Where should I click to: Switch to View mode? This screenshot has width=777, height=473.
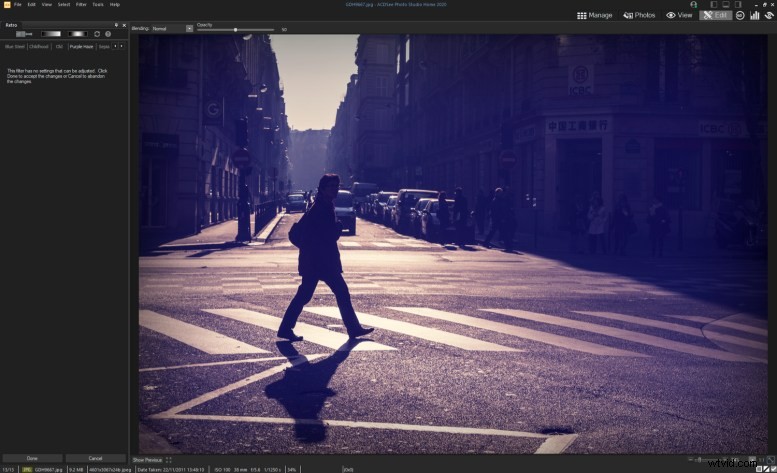[x=679, y=15]
